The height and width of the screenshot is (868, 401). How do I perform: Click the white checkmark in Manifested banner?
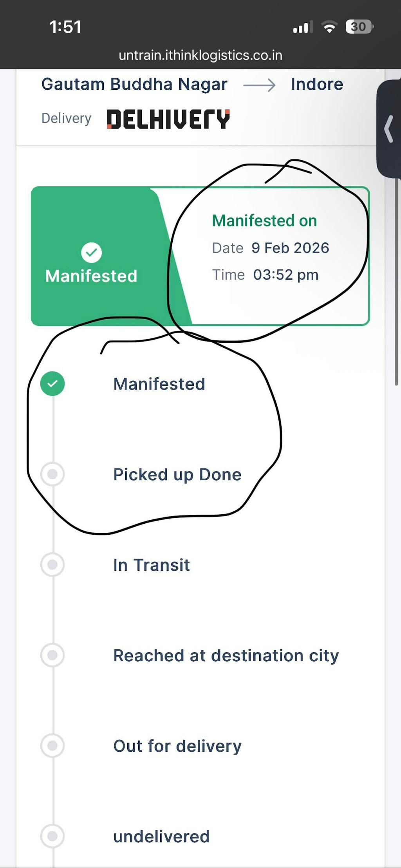tap(91, 253)
